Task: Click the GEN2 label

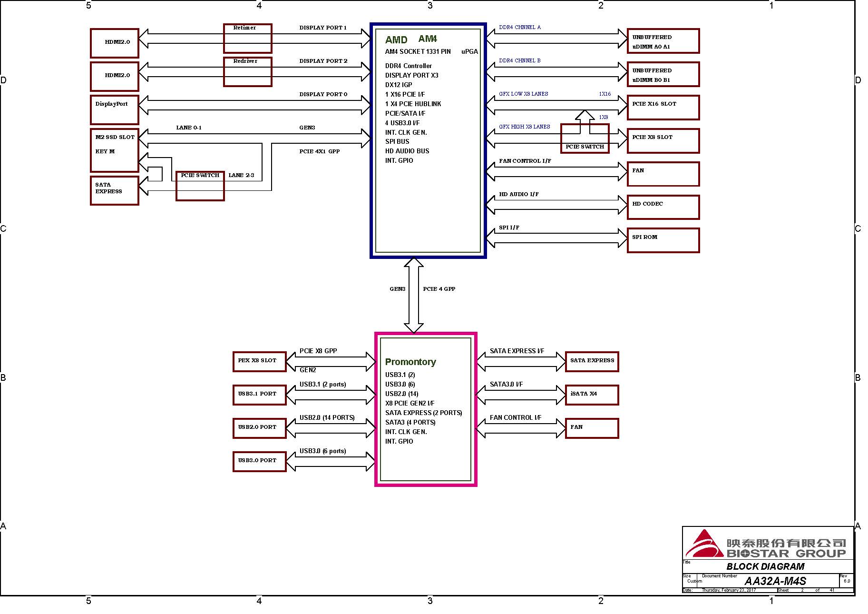Action: click(x=308, y=370)
